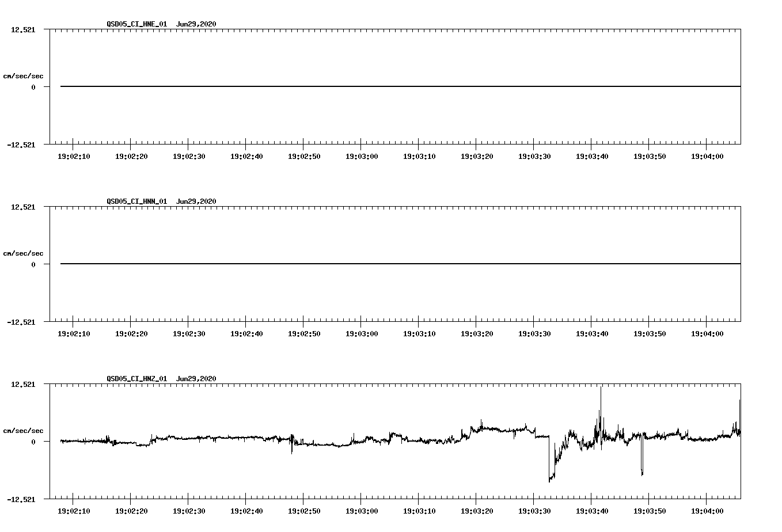
Task: Click the QSD05_CI_HNE_01 channel title
Action: (137, 24)
